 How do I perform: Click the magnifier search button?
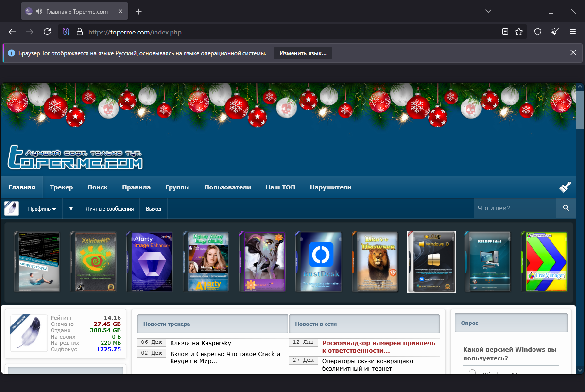click(566, 208)
